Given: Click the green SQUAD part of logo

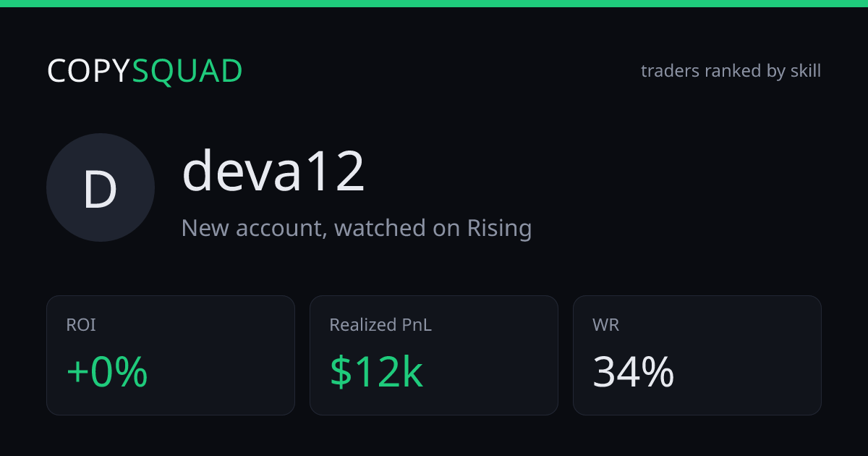Looking at the screenshot, I should click(x=187, y=71).
